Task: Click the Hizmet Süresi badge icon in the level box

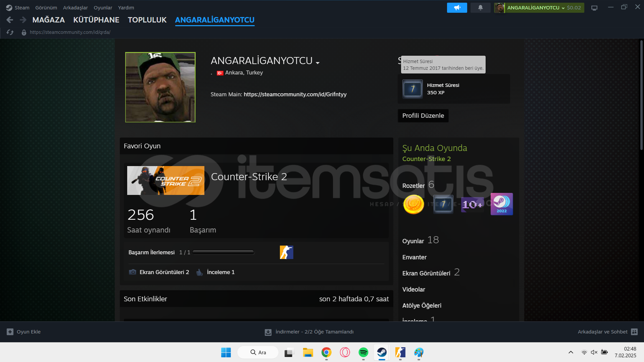Action: click(412, 89)
